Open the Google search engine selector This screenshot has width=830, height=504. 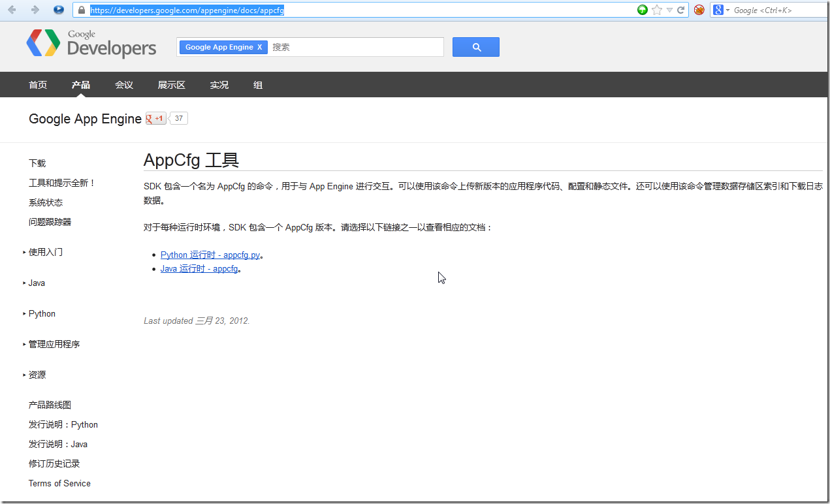721,10
